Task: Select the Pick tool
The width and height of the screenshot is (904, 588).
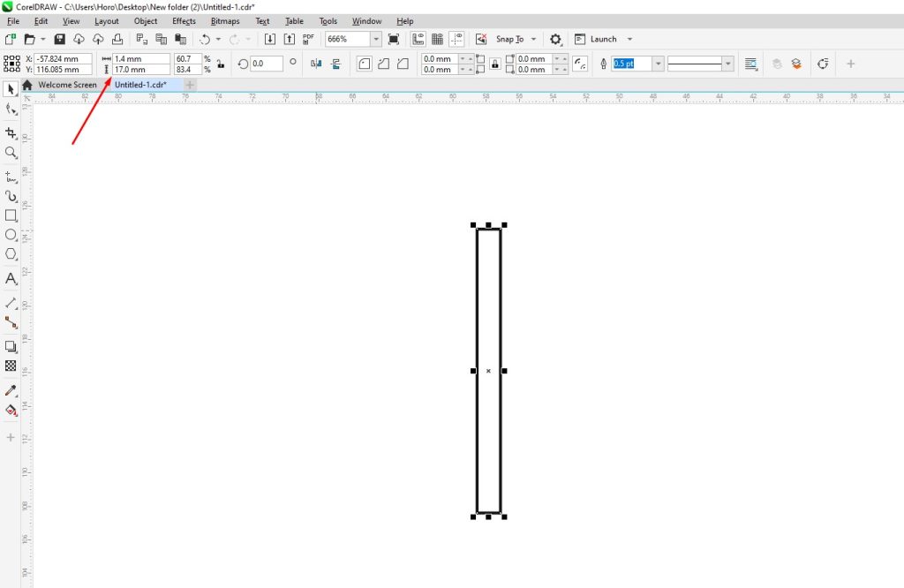Action: click(11, 88)
